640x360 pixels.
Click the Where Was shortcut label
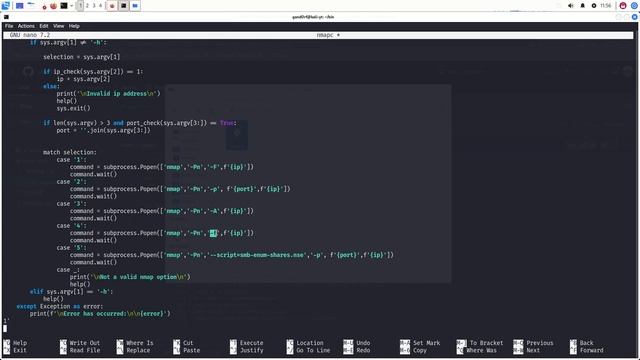(482, 350)
